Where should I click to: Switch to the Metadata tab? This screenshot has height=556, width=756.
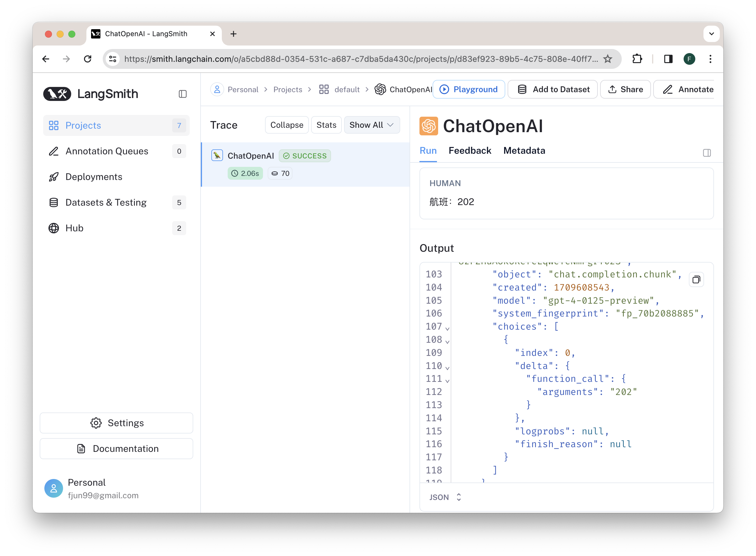click(524, 151)
